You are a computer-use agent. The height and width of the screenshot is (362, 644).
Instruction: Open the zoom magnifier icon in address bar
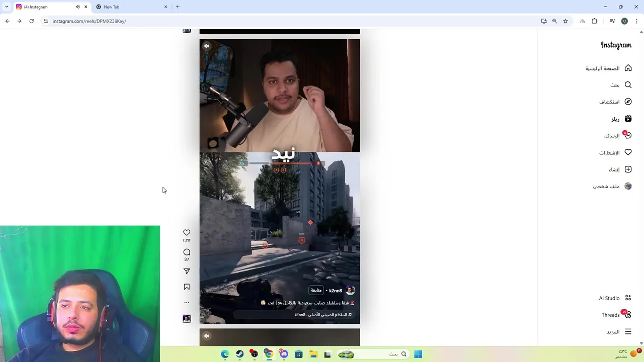click(554, 21)
